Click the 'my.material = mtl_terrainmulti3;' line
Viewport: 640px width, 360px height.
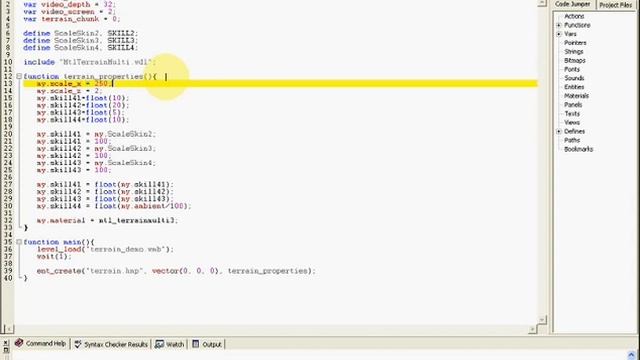coord(107,220)
